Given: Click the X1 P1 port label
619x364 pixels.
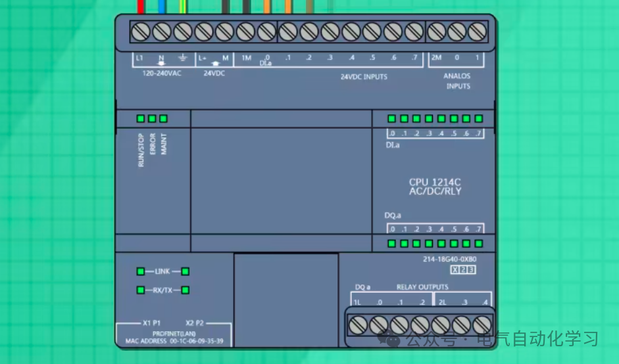Looking at the screenshot, I should click(151, 323).
